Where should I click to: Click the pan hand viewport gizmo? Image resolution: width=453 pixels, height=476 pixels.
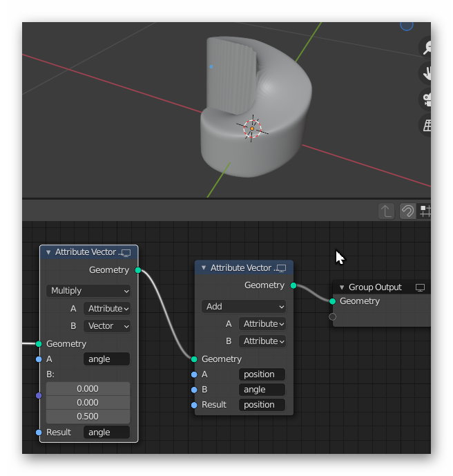(425, 73)
